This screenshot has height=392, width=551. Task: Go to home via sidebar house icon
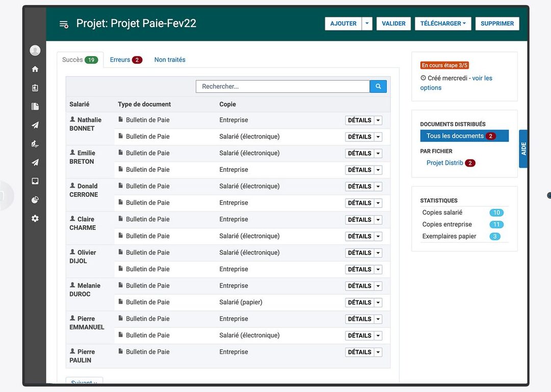tap(35, 69)
